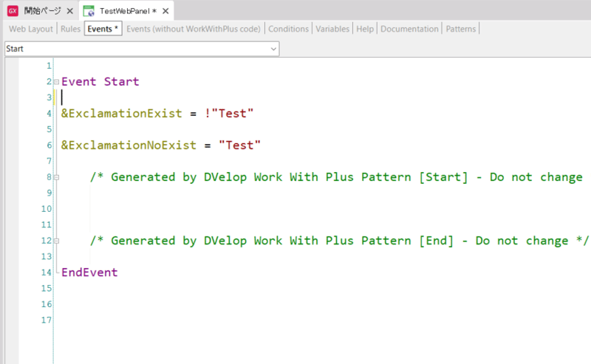Viewport: 591px width, 364px height.
Task: Click line number 17 in the gutter
Action: [46, 320]
